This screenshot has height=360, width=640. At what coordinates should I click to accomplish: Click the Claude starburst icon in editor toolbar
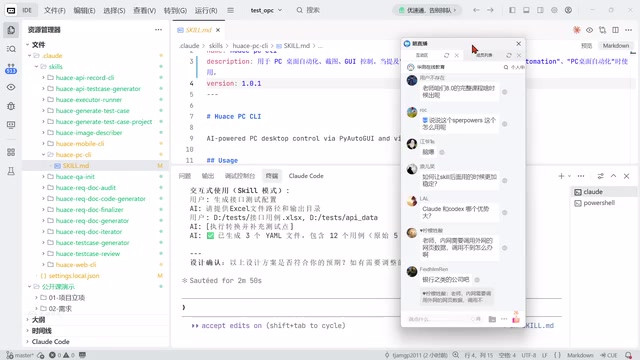click(x=577, y=30)
